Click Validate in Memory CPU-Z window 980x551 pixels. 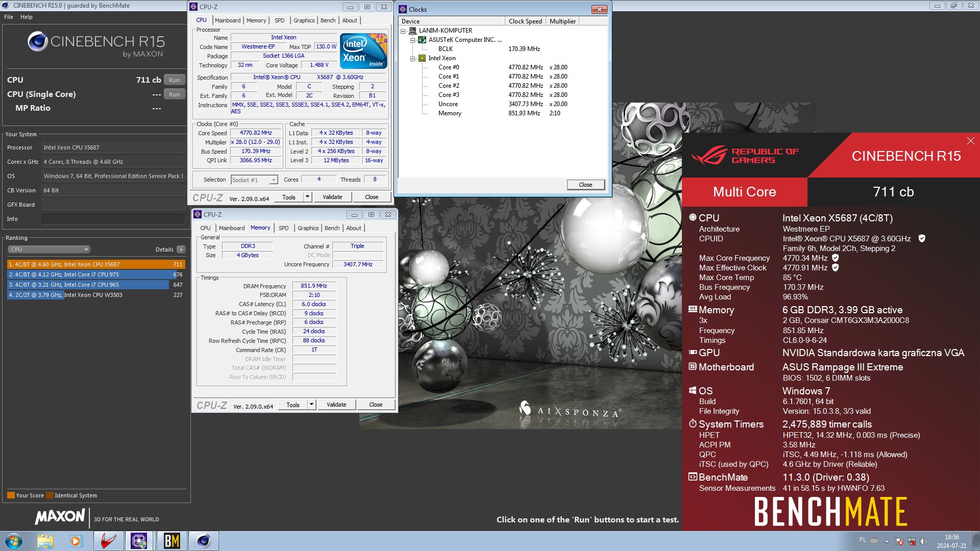click(x=336, y=405)
